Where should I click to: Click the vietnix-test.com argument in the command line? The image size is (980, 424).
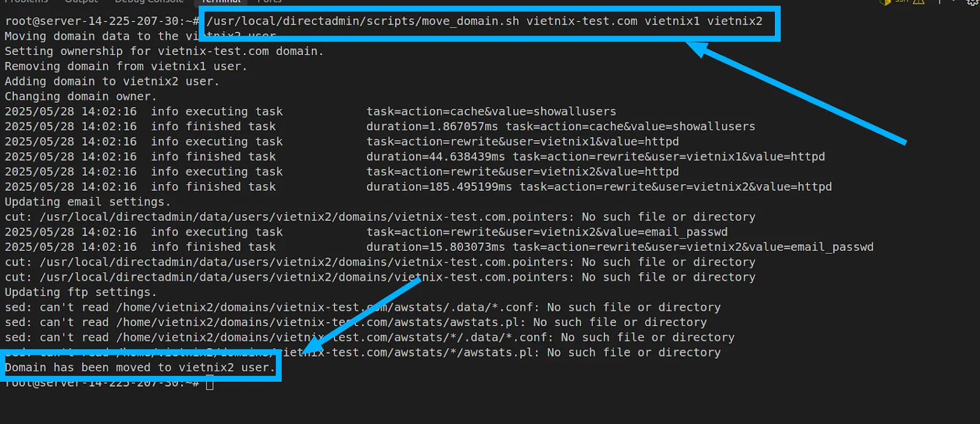pyautogui.click(x=582, y=21)
